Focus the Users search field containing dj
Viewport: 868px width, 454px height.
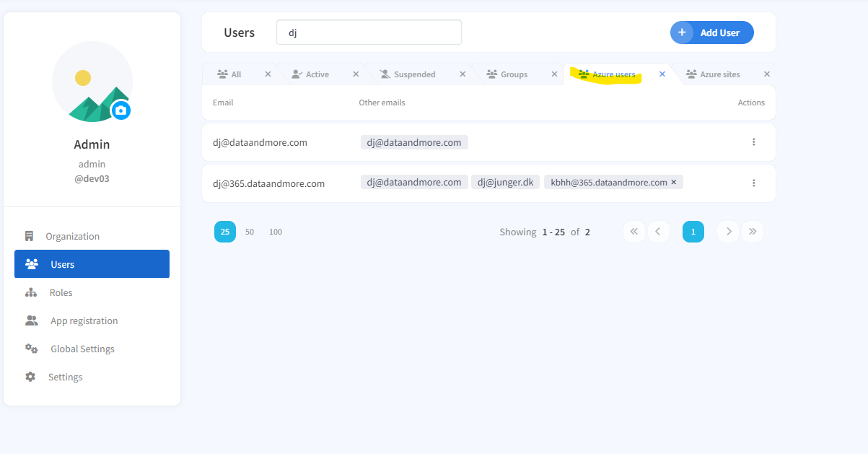(369, 32)
